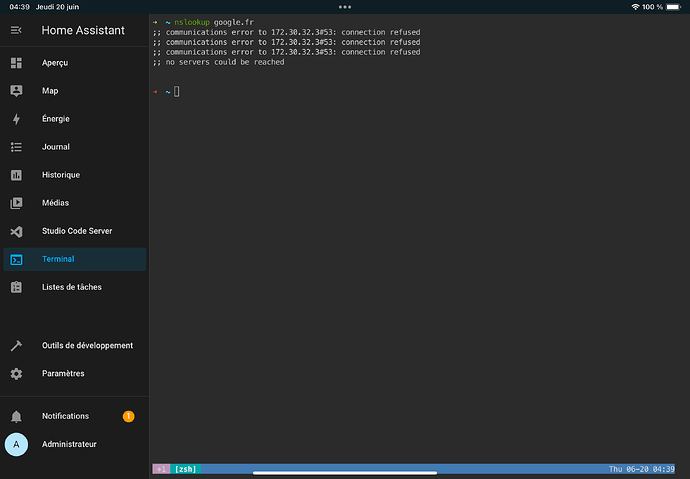Open Outils de développement label
Viewport: 690px width, 479px height.
(x=88, y=346)
